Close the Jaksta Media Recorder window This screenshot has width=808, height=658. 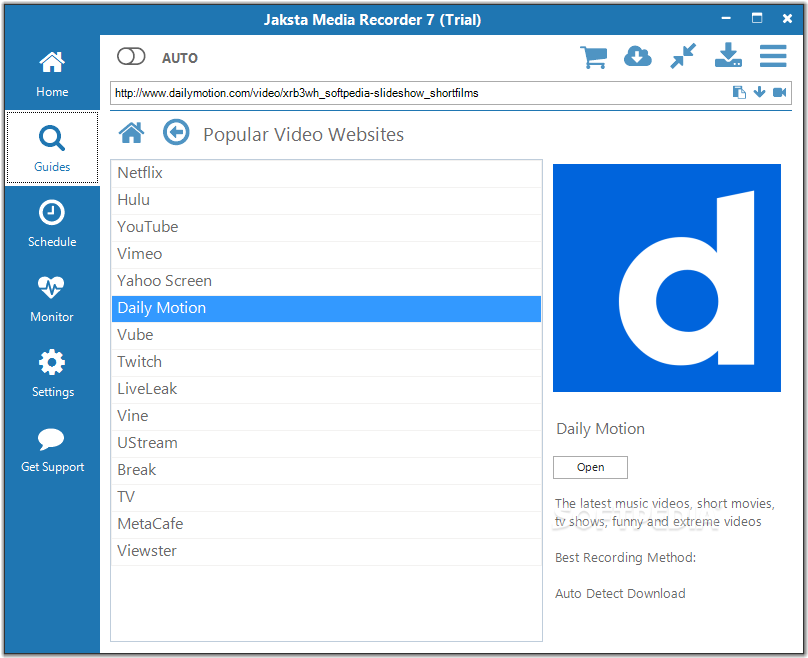coord(787,19)
